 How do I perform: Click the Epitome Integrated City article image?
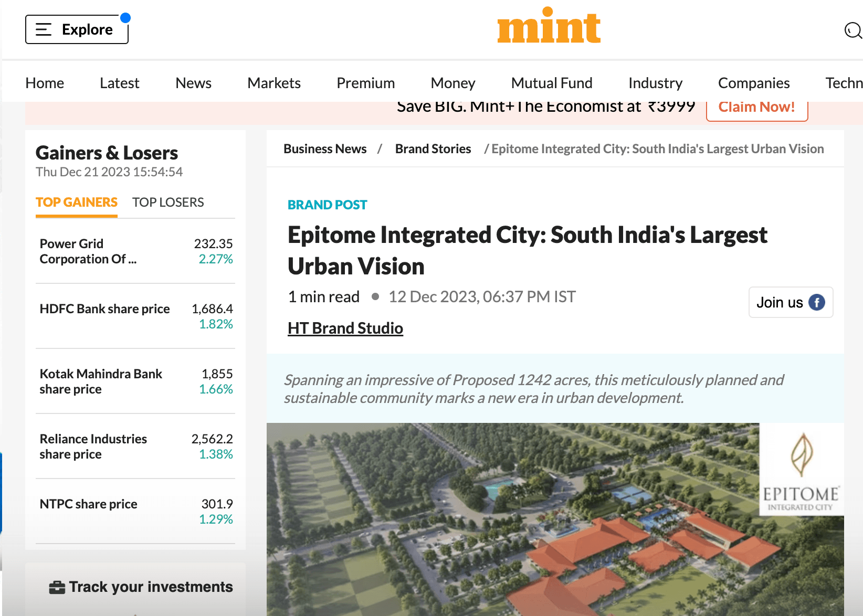[x=555, y=519]
